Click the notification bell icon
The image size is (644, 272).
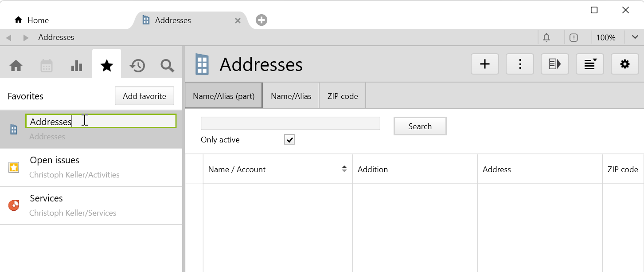546,38
